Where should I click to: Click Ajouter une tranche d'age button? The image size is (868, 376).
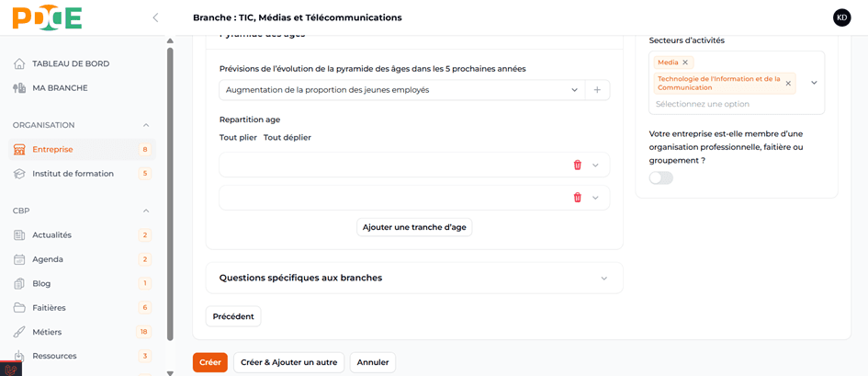414,227
